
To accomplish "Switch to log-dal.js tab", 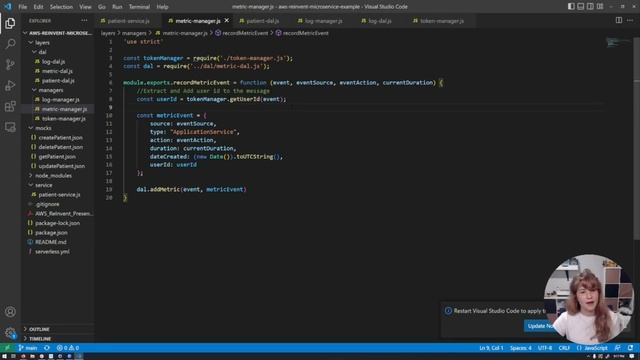I will tap(380, 21).
